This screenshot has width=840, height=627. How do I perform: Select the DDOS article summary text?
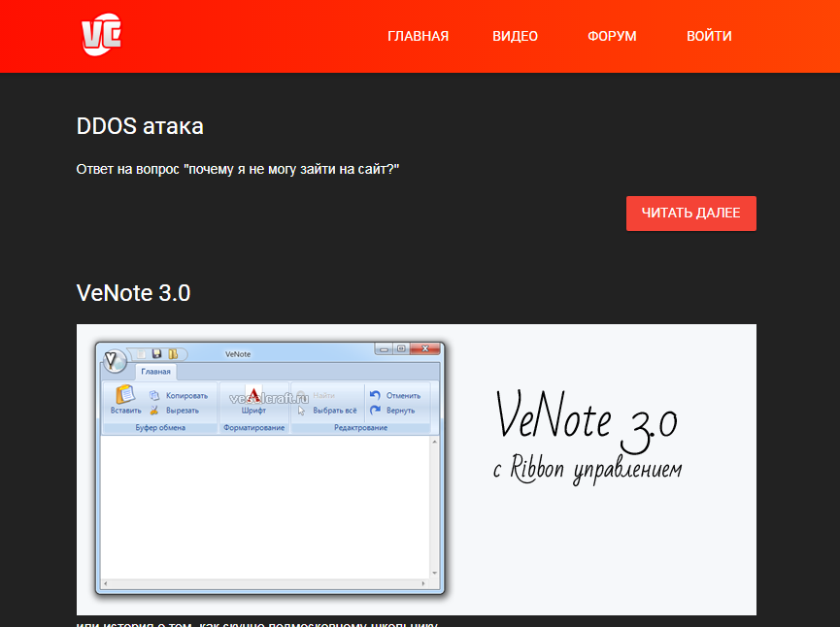point(238,169)
